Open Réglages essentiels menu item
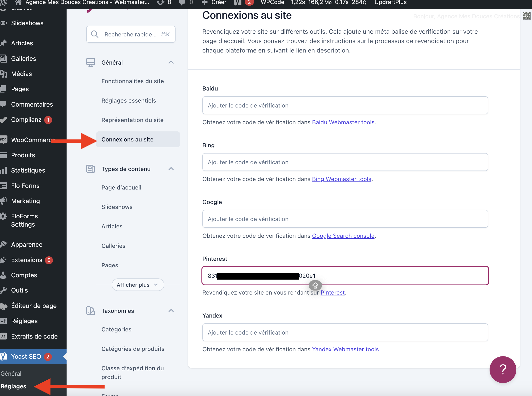Image resolution: width=532 pixels, height=396 pixels. 129,100
